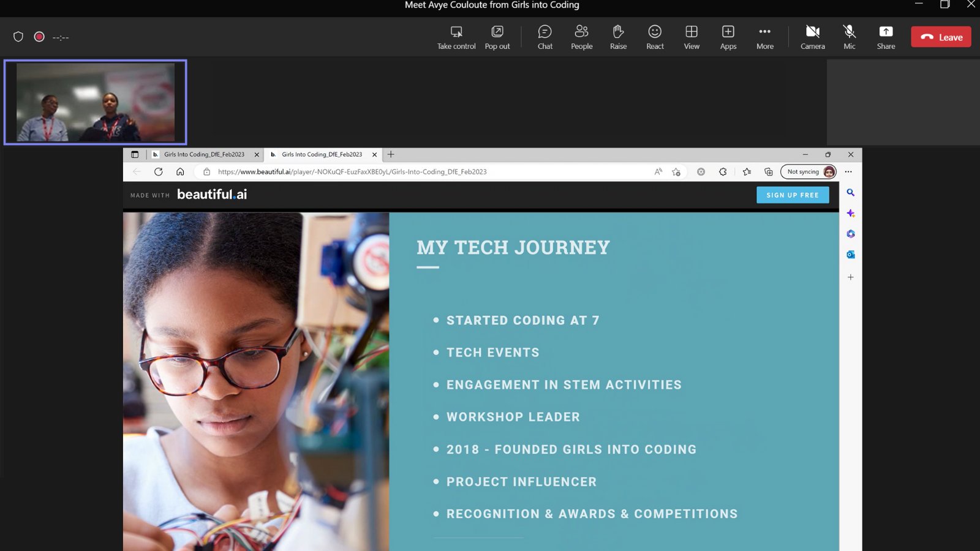The width and height of the screenshot is (980, 551).
Task: Unmute the Mic
Action: [850, 37]
